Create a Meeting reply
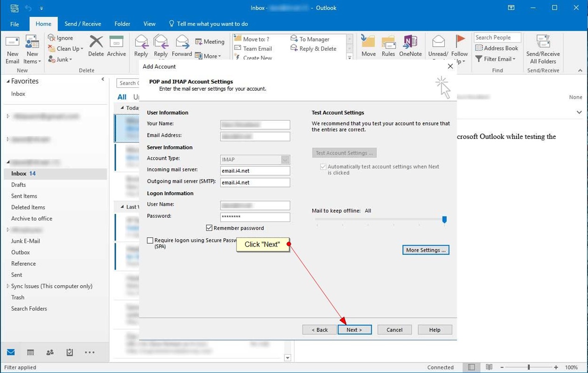588x373 pixels. 210,41
